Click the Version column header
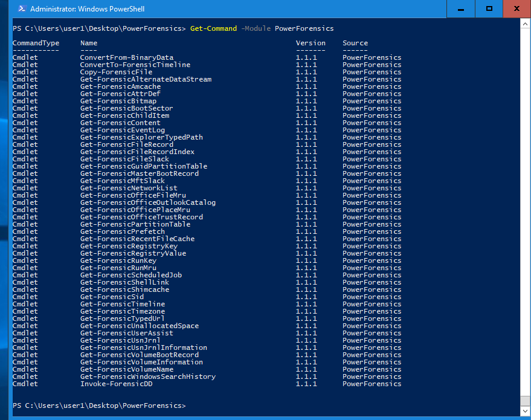Screen dimensions: 531x420 tap(311, 43)
